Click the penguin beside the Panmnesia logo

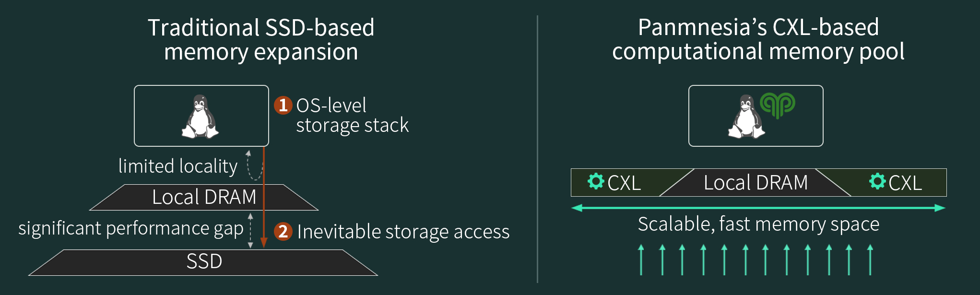746,117
